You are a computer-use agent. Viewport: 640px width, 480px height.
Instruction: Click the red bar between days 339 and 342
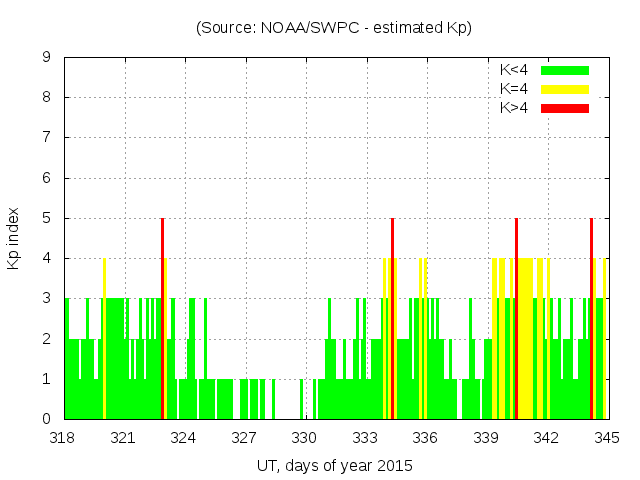click(516, 320)
